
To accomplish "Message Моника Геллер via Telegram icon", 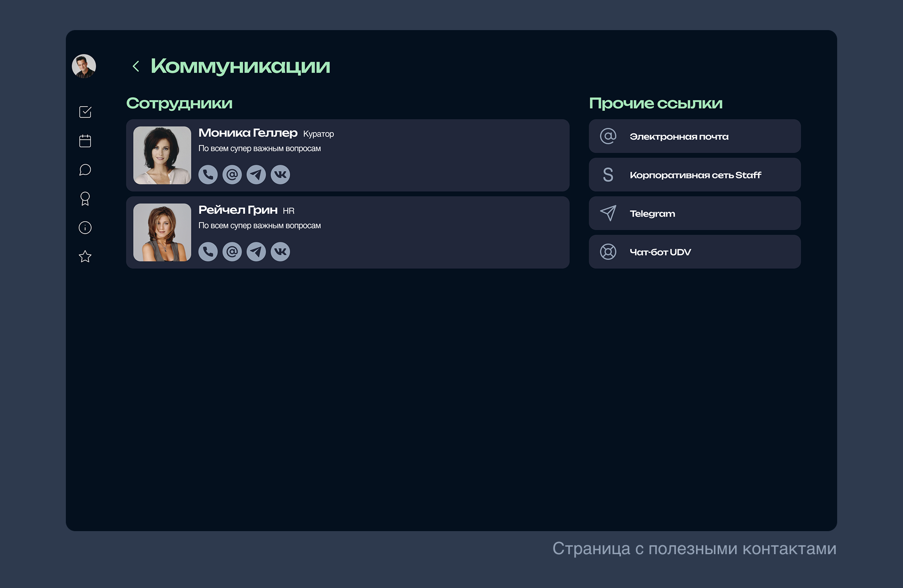I will click(x=256, y=174).
